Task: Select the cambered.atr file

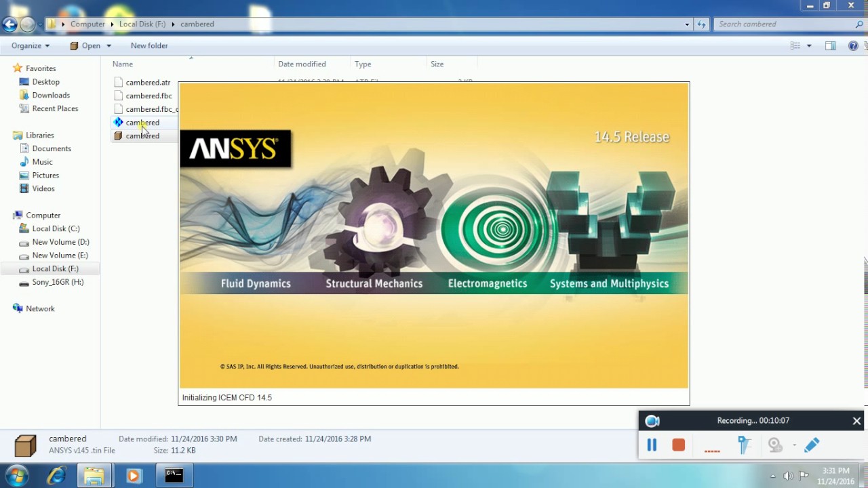Action: point(148,83)
